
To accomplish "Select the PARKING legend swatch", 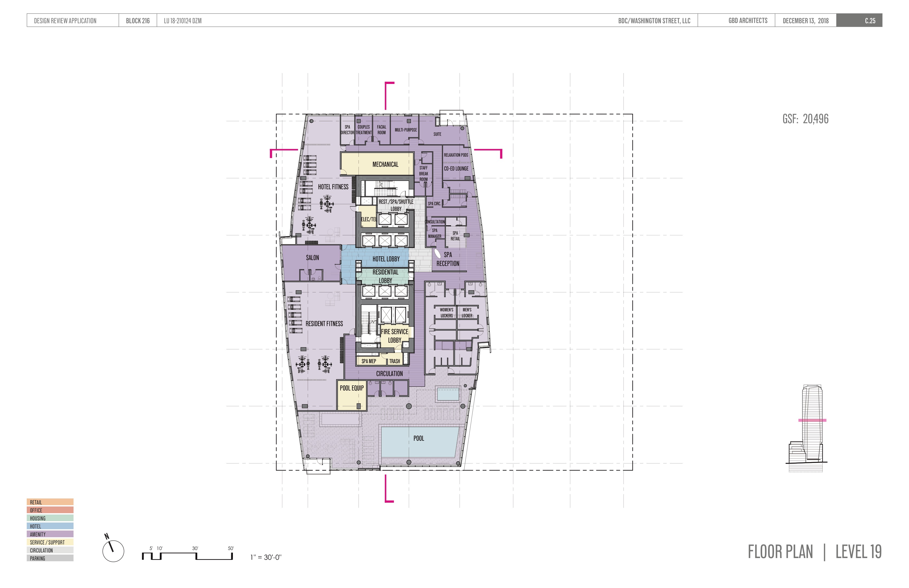I will click(50, 558).
